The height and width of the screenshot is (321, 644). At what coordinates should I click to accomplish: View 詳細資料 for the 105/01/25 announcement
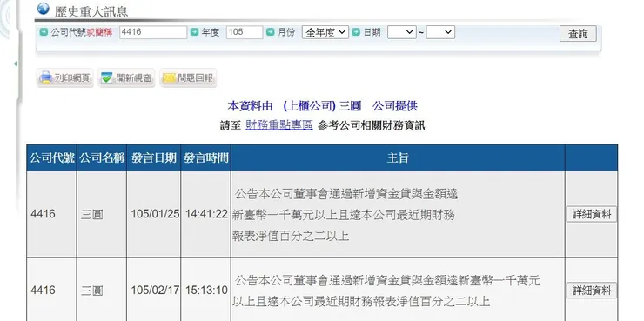coord(592,214)
